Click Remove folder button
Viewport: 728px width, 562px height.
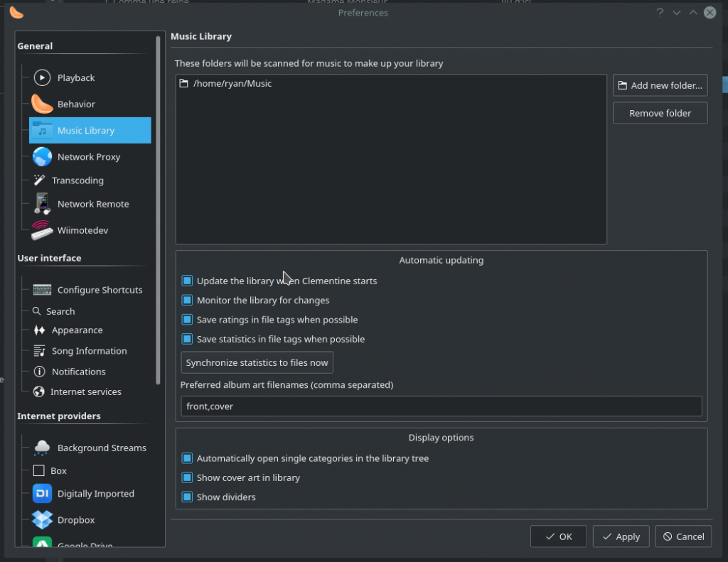point(660,113)
